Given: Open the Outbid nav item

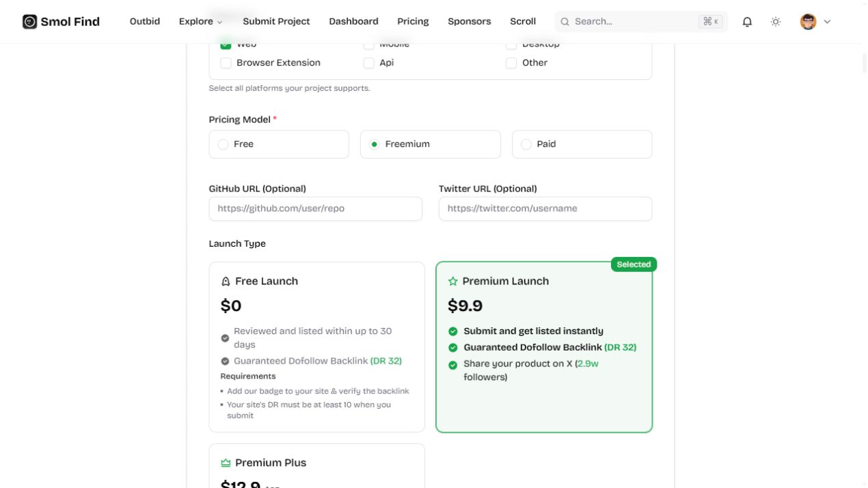Looking at the screenshot, I should click(x=145, y=22).
